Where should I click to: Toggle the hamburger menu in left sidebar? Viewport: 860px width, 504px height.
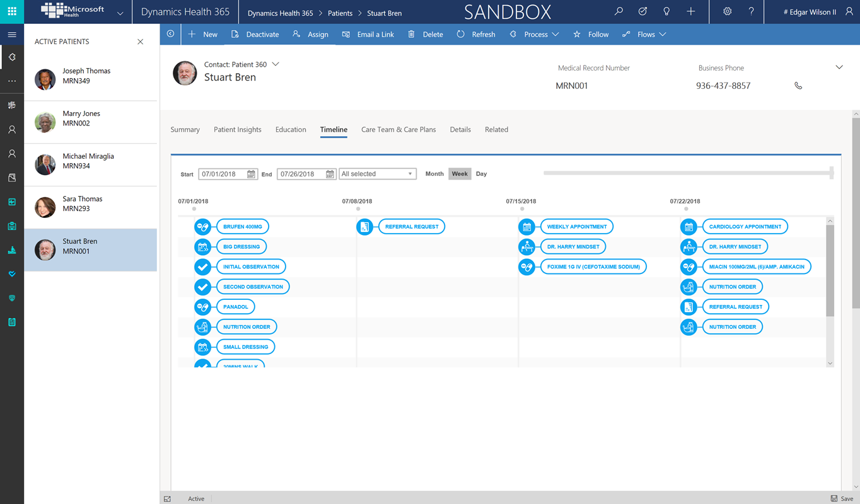pyautogui.click(x=12, y=35)
